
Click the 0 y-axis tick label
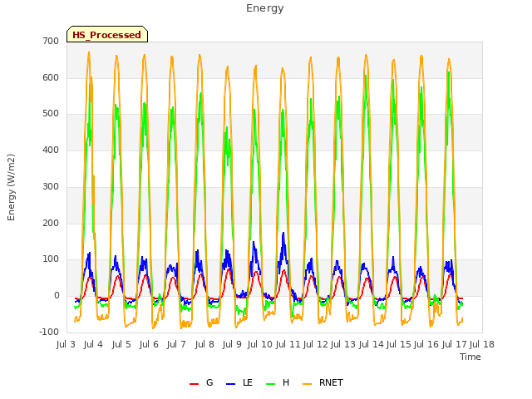click(57, 296)
